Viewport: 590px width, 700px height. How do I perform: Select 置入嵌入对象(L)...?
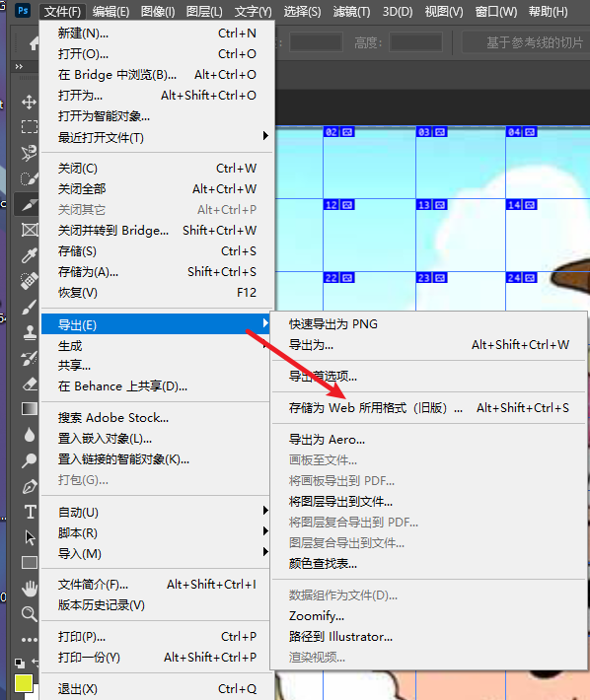click(x=156, y=438)
